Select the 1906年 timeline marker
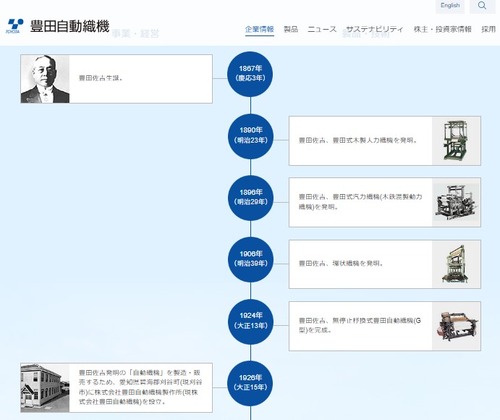This screenshot has width=500, height=420. click(x=250, y=259)
